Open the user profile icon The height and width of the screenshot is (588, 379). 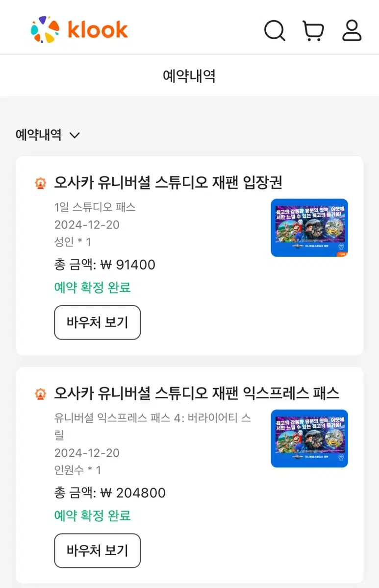tap(352, 30)
